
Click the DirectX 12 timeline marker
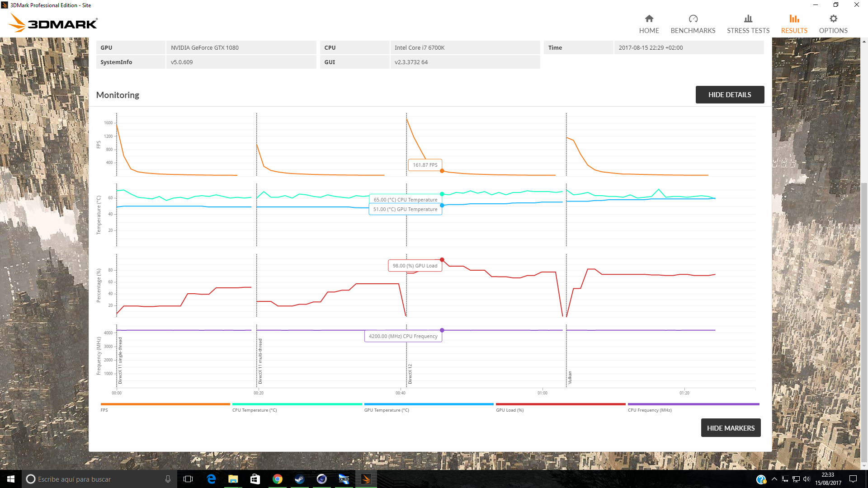(410, 374)
